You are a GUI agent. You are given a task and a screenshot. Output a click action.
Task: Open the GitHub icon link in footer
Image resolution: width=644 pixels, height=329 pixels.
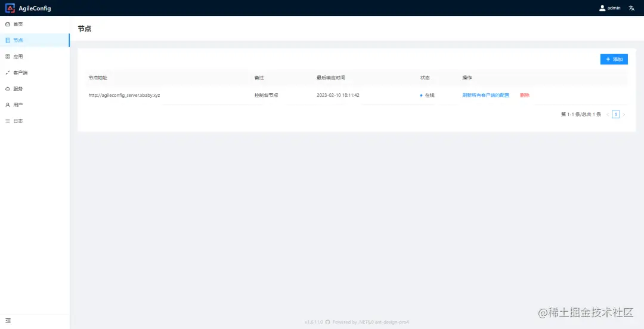[328, 322]
